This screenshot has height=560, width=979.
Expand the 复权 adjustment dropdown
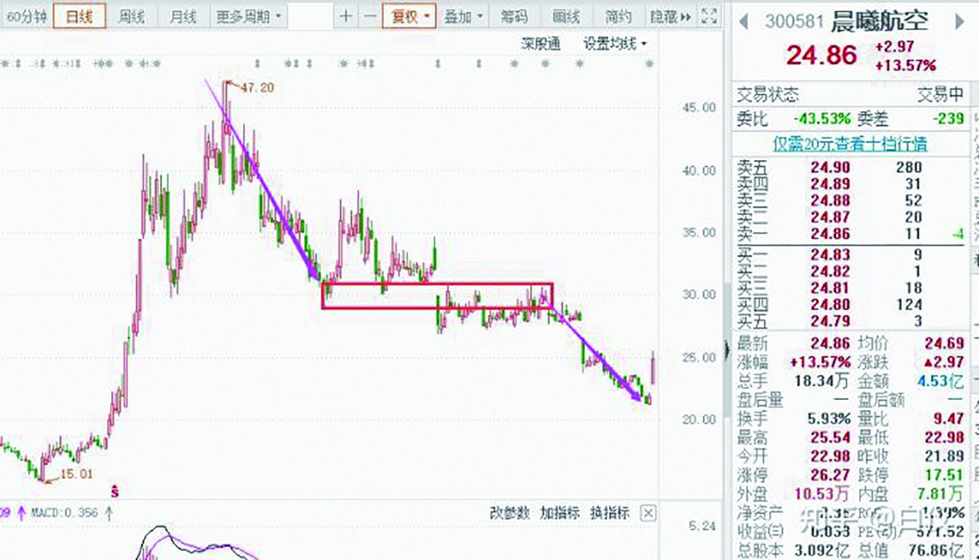pyautogui.click(x=409, y=16)
